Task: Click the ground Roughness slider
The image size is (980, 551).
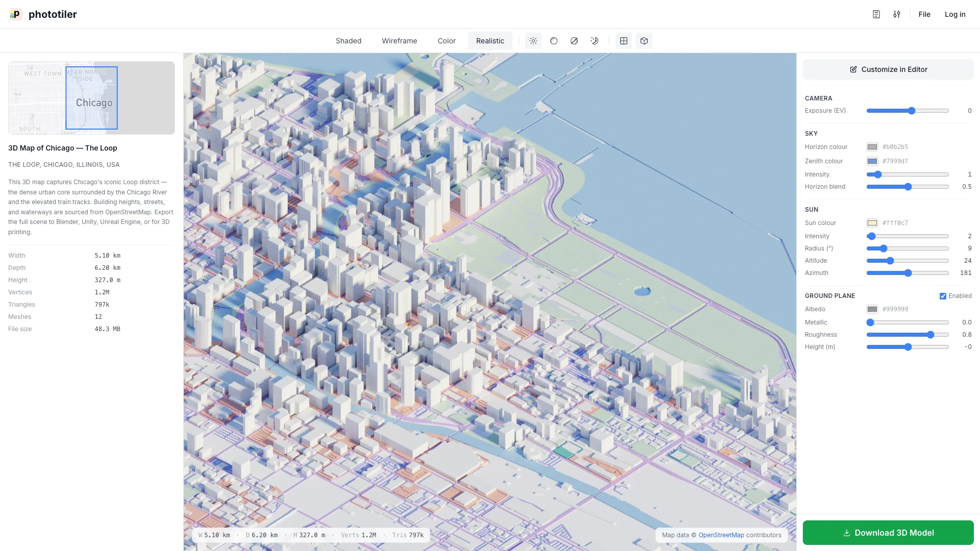Action: tap(908, 335)
